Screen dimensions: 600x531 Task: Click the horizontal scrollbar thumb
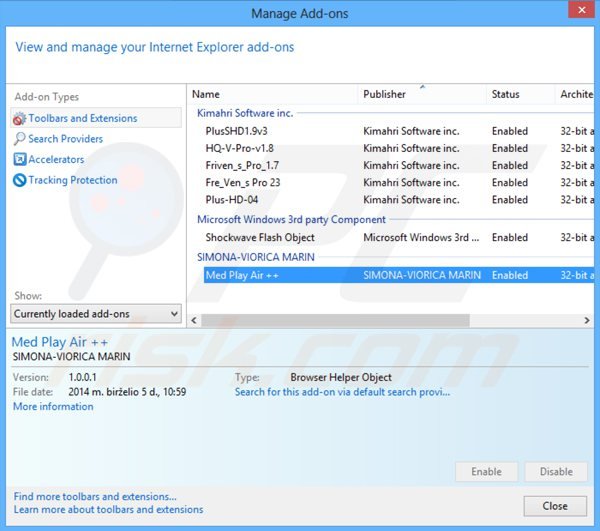[335, 320]
